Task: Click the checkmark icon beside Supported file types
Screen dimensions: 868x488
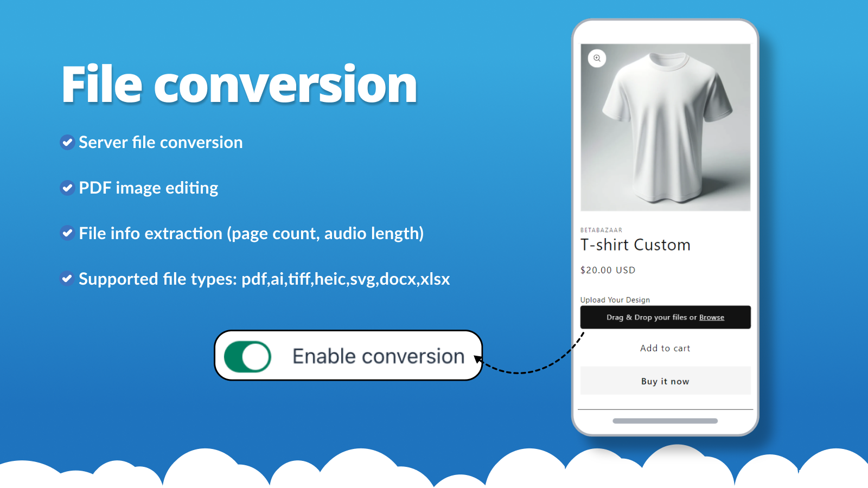Action: (x=67, y=279)
